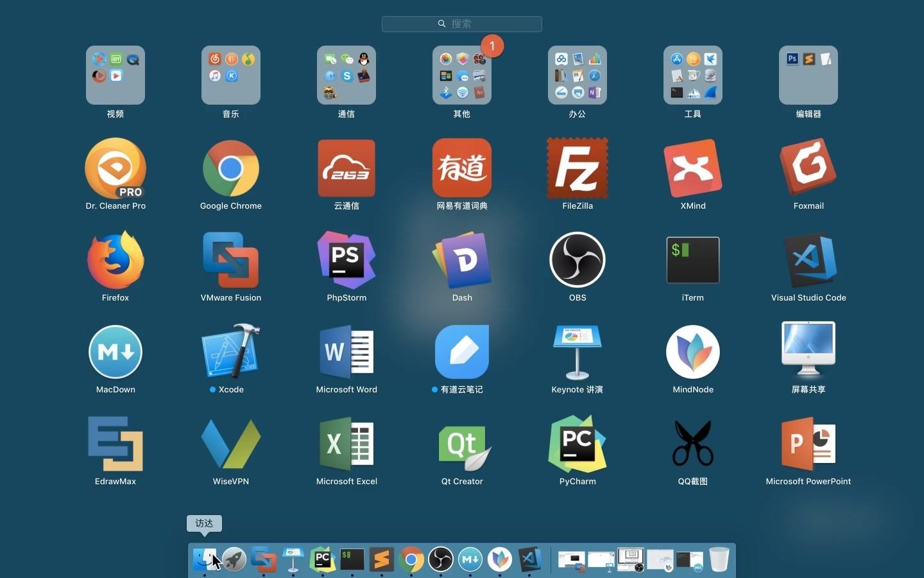Launch Google Chrome from Launchpad grid
924x578 pixels.
pyautogui.click(x=231, y=168)
